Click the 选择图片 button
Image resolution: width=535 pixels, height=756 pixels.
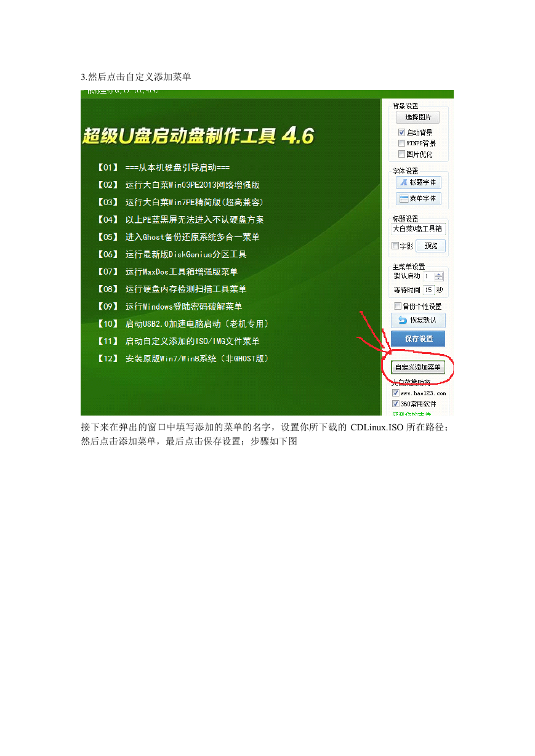tap(417, 117)
